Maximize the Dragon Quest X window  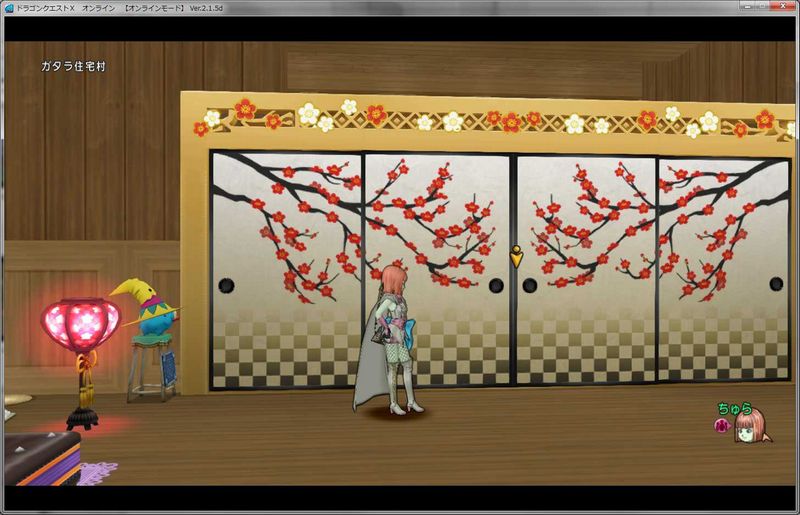763,6
